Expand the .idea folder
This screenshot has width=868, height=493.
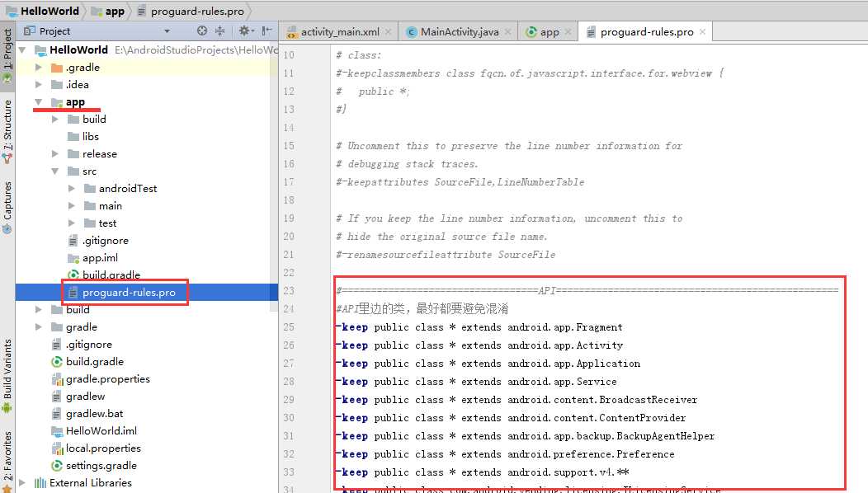click(38, 85)
